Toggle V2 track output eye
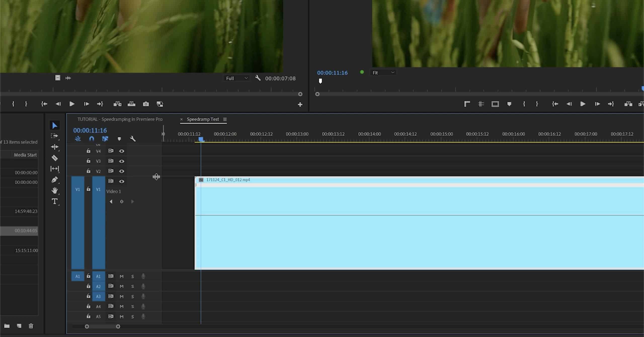Screen dimensions: 644x337 click(122, 171)
